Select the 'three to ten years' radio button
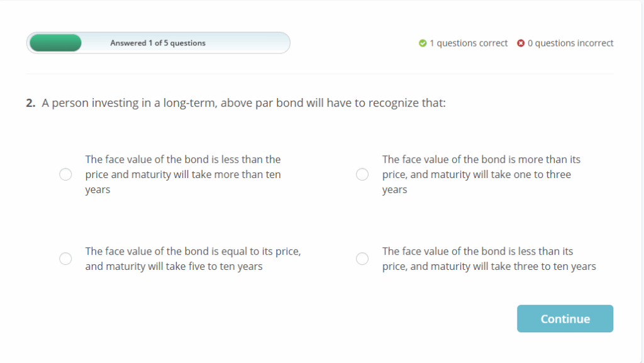Viewport: 644px width, 363px height. pos(362,259)
